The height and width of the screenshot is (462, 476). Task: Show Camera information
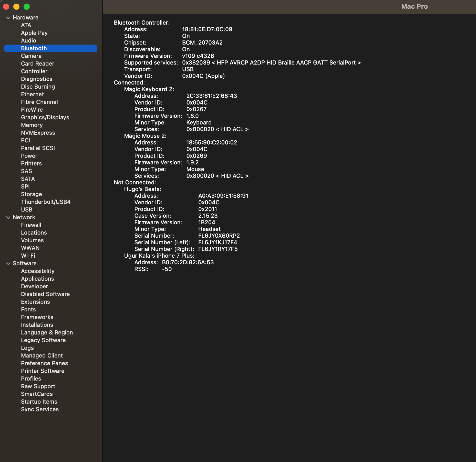pyautogui.click(x=31, y=56)
